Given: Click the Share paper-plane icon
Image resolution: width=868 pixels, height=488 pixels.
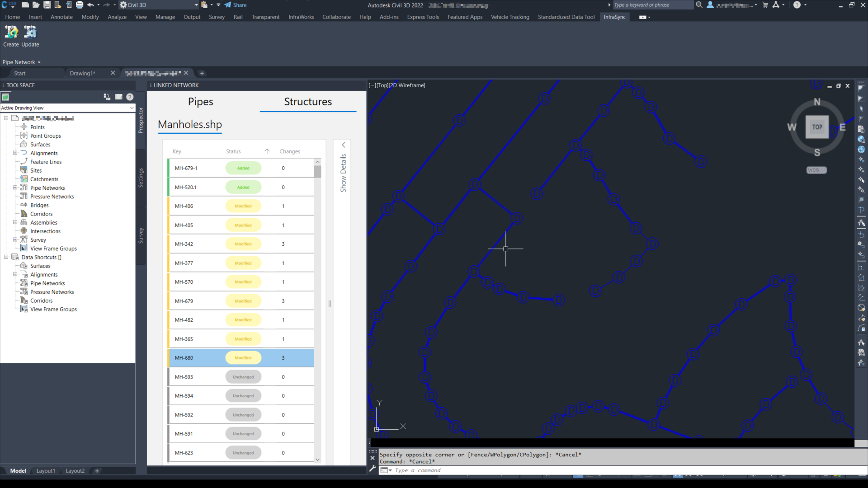Looking at the screenshot, I should (228, 5).
